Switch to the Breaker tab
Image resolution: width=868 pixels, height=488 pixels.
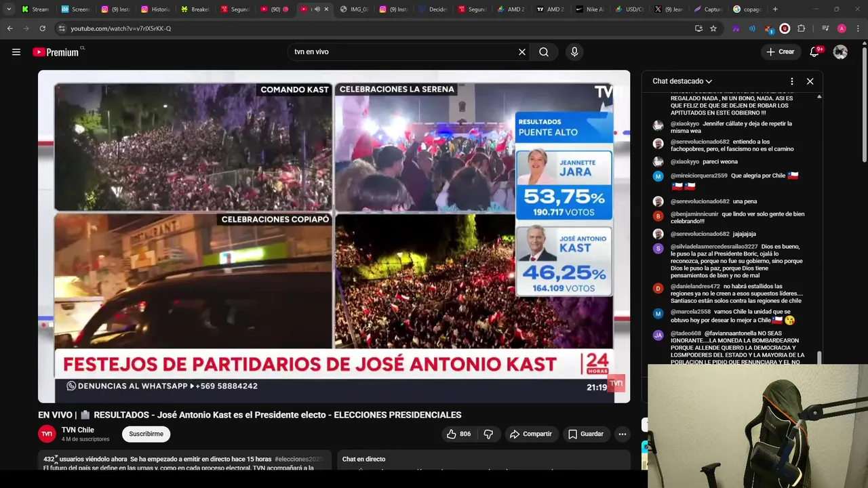click(x=195, y=9)
